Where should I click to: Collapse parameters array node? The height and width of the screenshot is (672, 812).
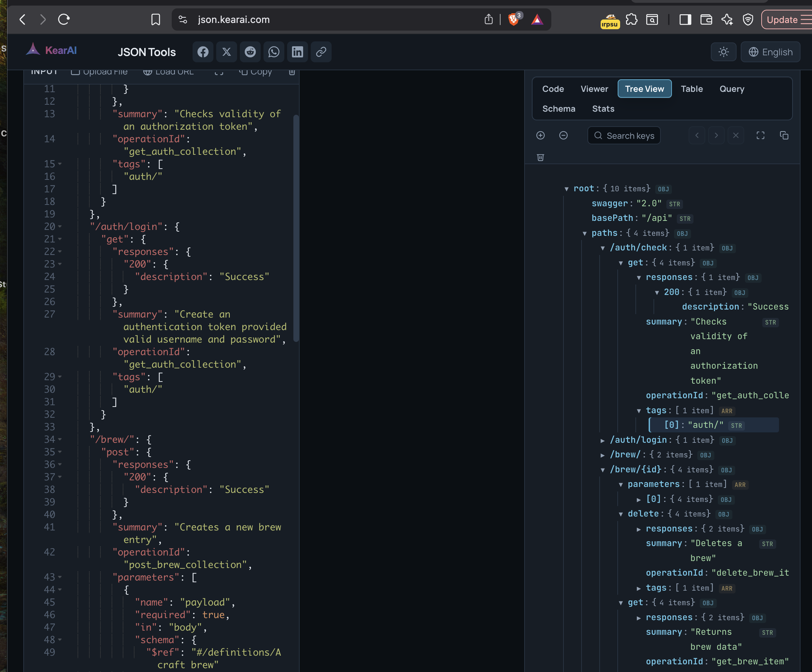pos(620,485)
